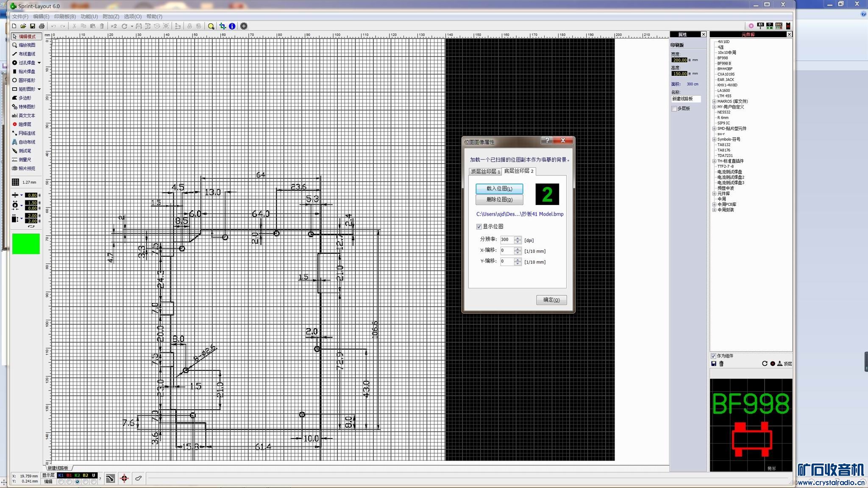Select the 过孔焊盘 pad tool
The width and height of the screenshot is (868, 488).
click(x=26, y=63)
